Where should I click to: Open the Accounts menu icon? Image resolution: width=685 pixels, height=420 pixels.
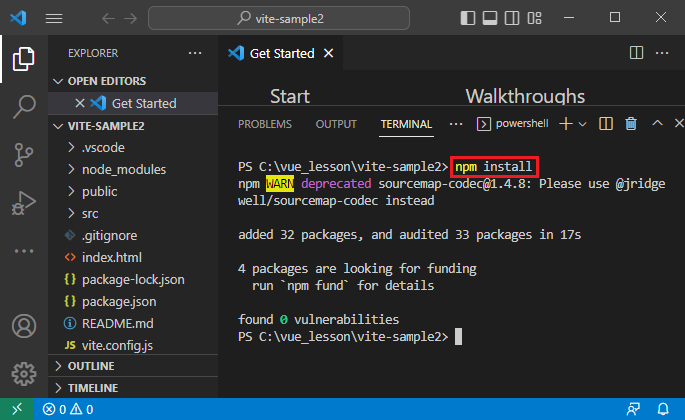pos(24,326)
